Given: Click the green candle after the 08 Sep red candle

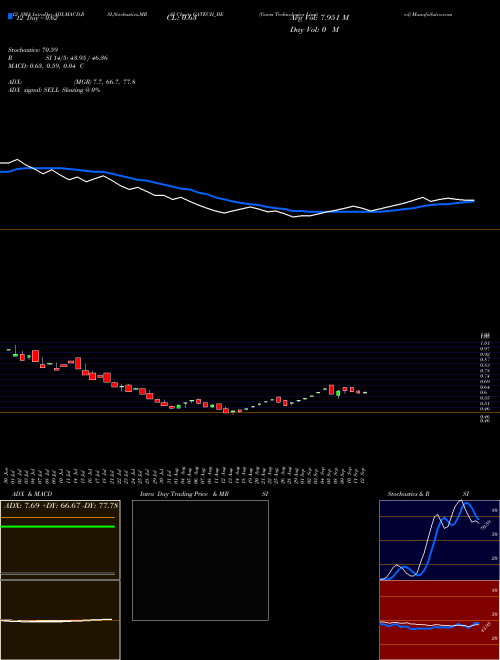Looking at the screenshot, I should (338, 393).
